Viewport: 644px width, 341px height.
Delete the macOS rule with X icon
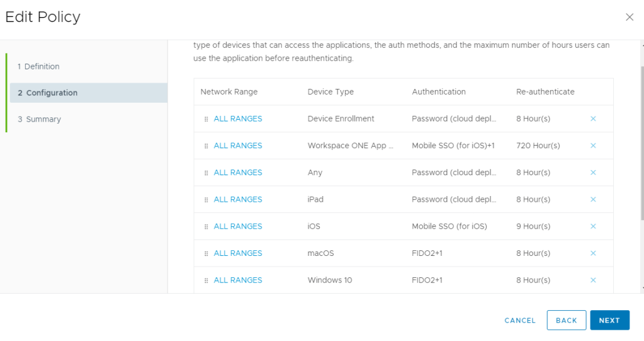(593, 253)
